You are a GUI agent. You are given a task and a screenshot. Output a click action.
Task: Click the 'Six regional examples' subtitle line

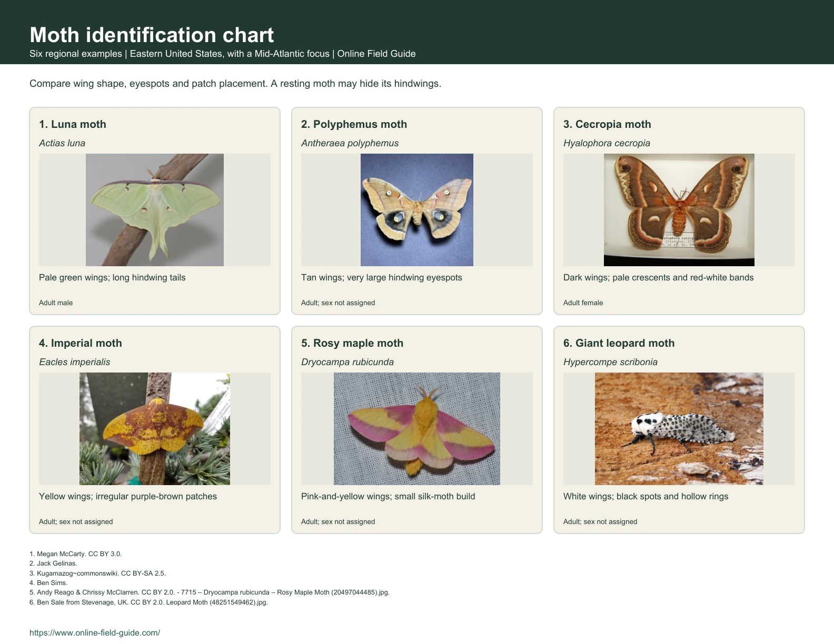click(223, 54)
